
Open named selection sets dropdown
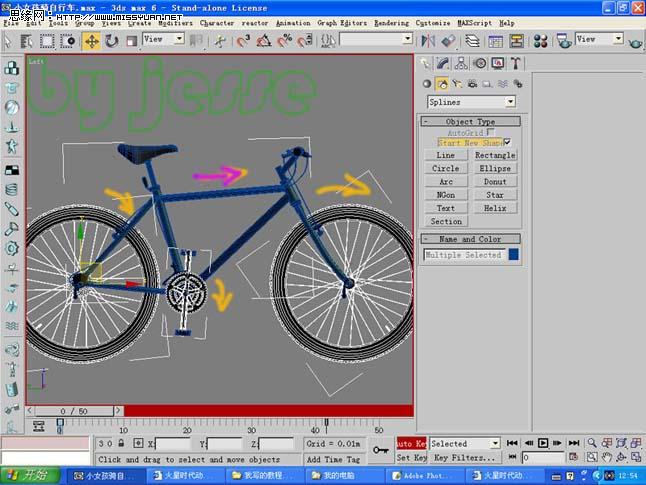point(407,39)
